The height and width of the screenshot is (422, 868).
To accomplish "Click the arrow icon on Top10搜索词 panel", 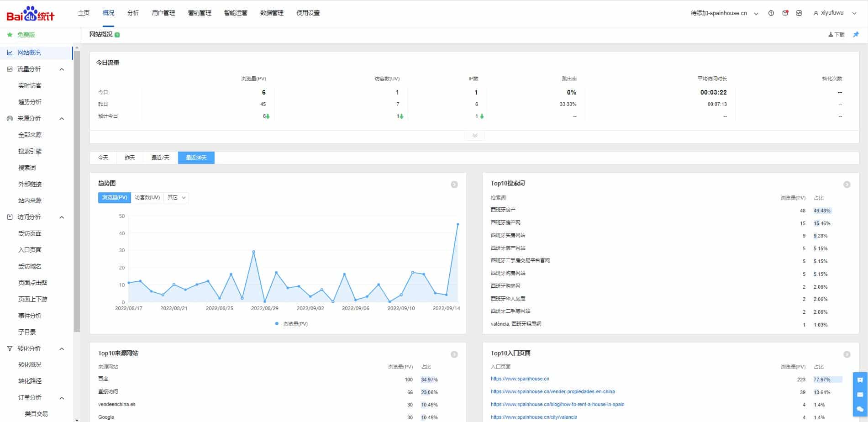I will (847, 185).
